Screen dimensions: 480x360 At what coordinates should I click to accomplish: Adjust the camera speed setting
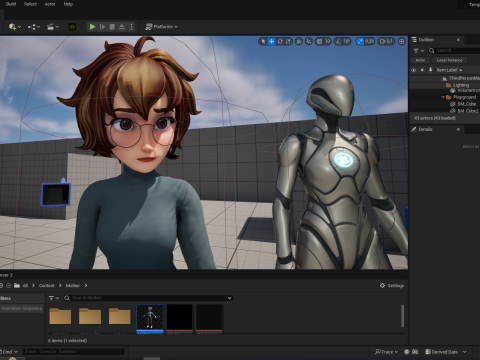386,41
